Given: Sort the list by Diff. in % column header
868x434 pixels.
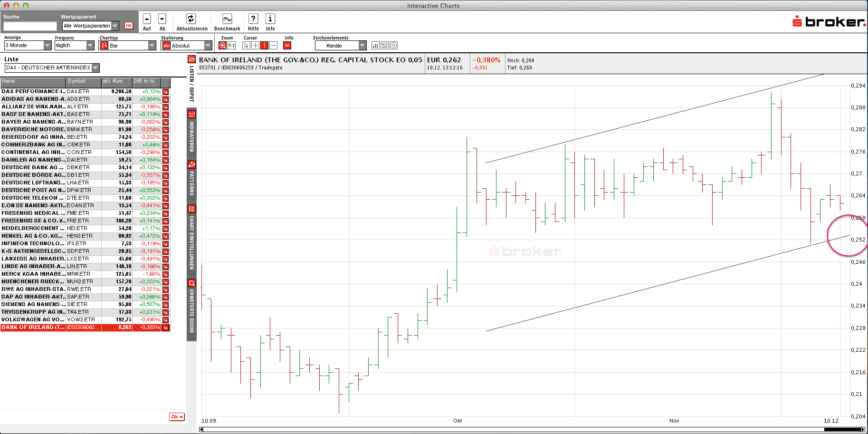Looking at the screenshot, I should (147, 82).
